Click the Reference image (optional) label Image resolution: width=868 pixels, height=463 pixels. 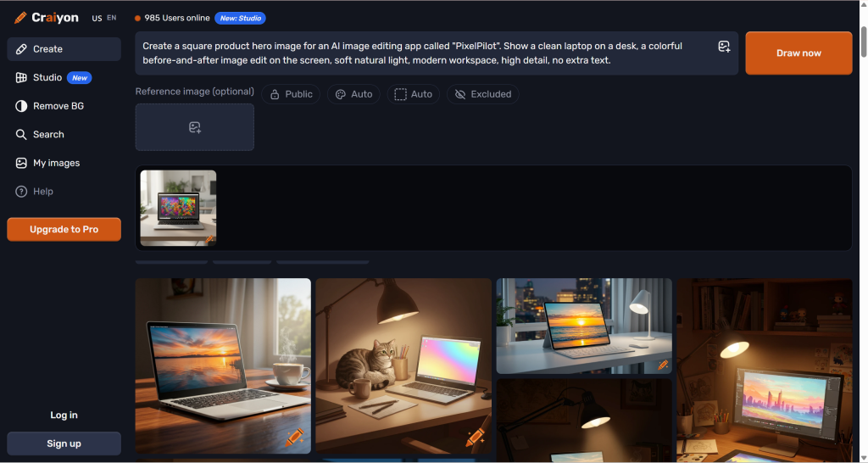(195, 92)
